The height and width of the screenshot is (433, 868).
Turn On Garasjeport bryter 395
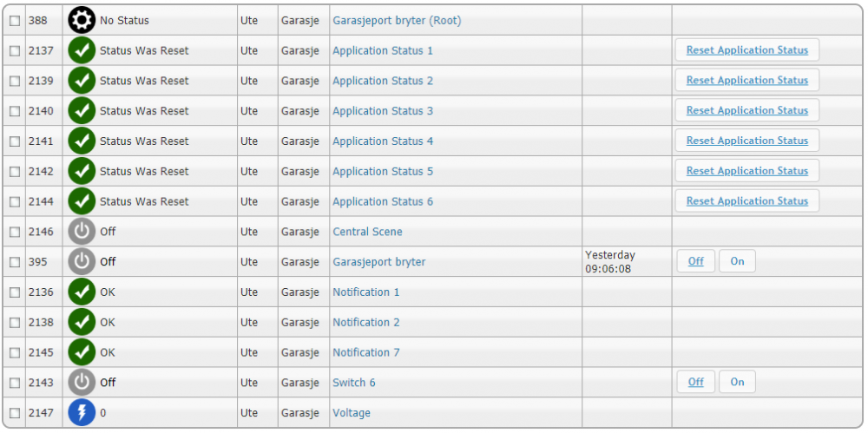737,261
